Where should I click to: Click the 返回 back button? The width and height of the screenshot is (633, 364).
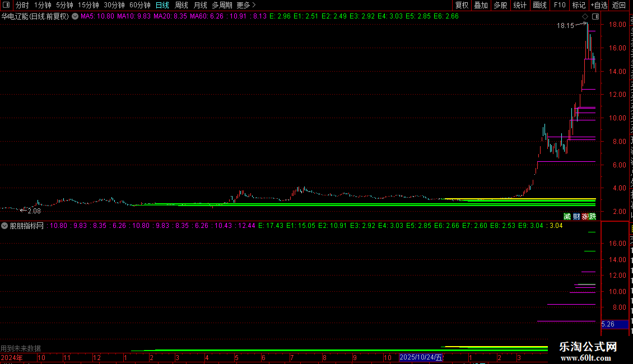pos(619,5)
